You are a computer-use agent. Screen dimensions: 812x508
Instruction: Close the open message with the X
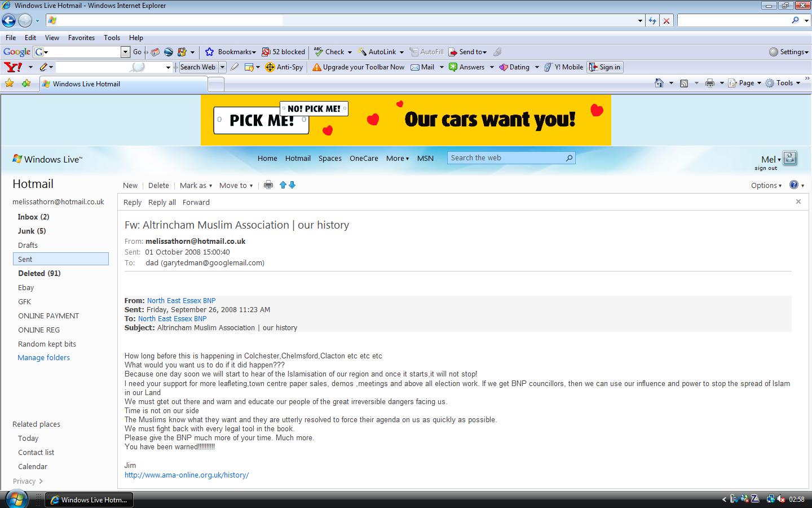[798, 202]
